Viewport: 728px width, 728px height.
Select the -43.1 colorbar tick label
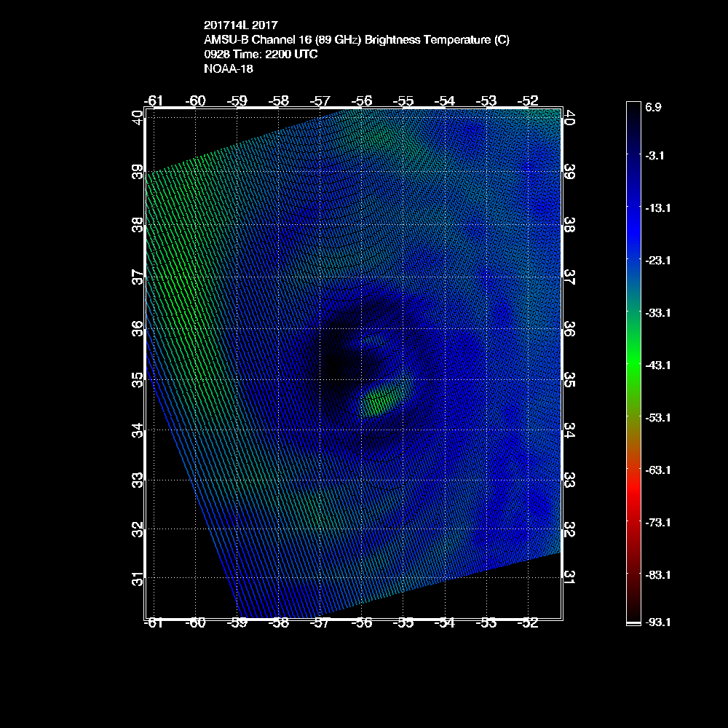658,365
